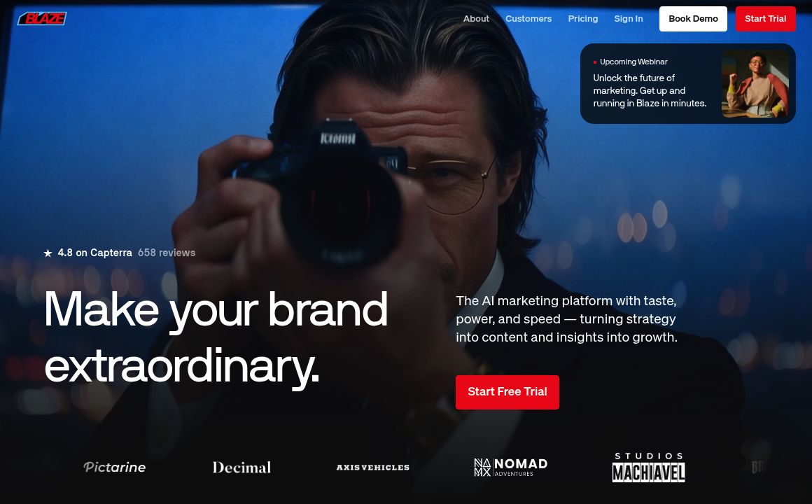This screenshot has width=812, height=504.
Task: Open the webinar presenter thumbnail
Action: point(755,84)
